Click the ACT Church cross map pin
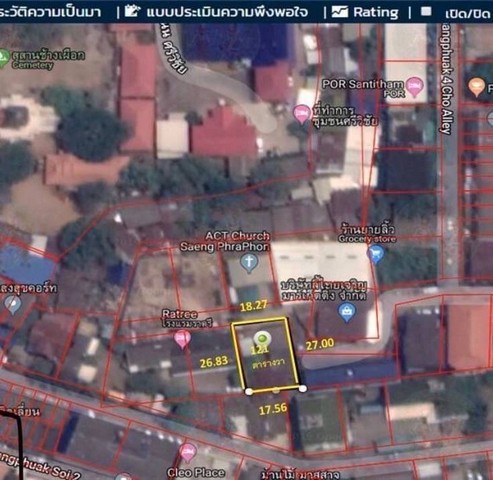Screen dimensions: 493x480 tap(249, 263)
